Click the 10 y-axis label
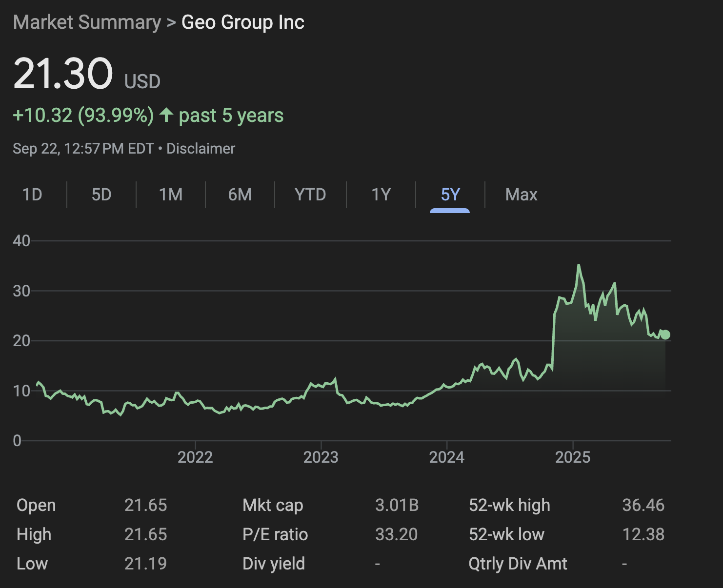The image size is (723, 588). (x=21, y=391)
